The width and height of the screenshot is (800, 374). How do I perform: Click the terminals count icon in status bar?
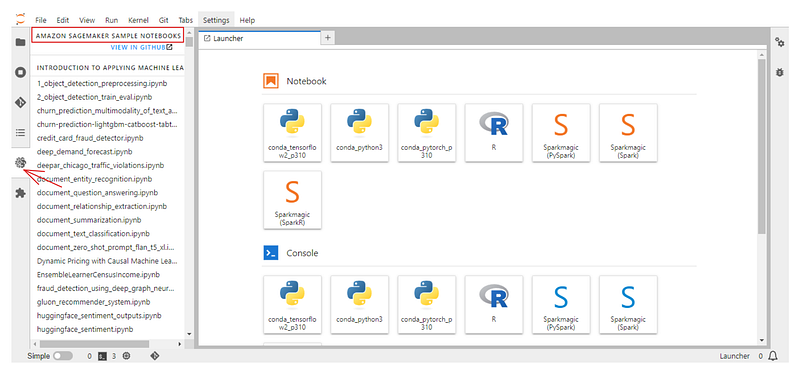(x=102, y=356)
